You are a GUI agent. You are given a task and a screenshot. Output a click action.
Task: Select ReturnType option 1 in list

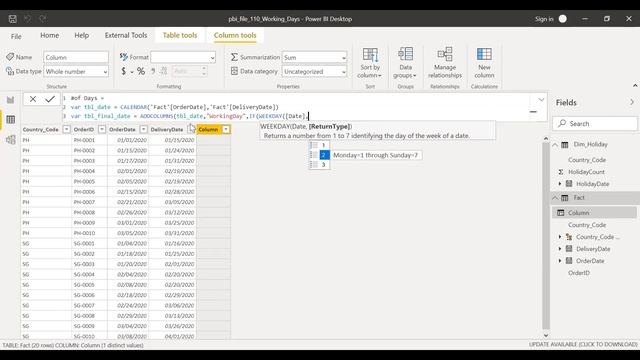pyautogui.click(x=319, y=145)
